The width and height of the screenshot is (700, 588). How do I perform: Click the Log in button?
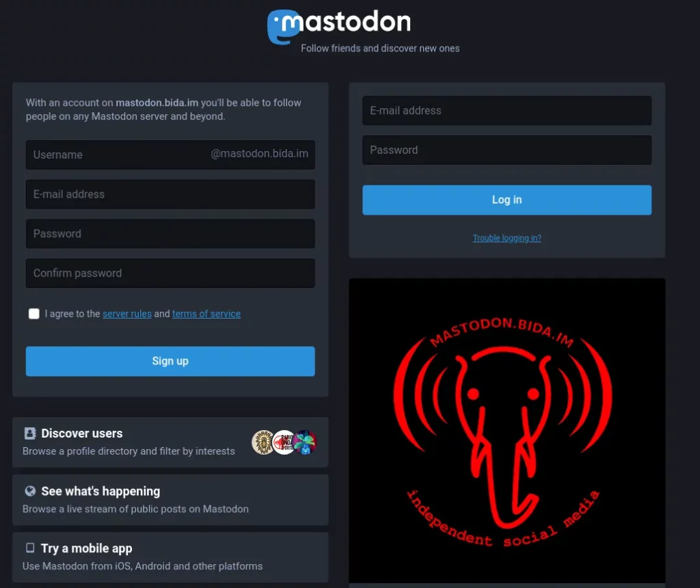(x=507, y=200)
